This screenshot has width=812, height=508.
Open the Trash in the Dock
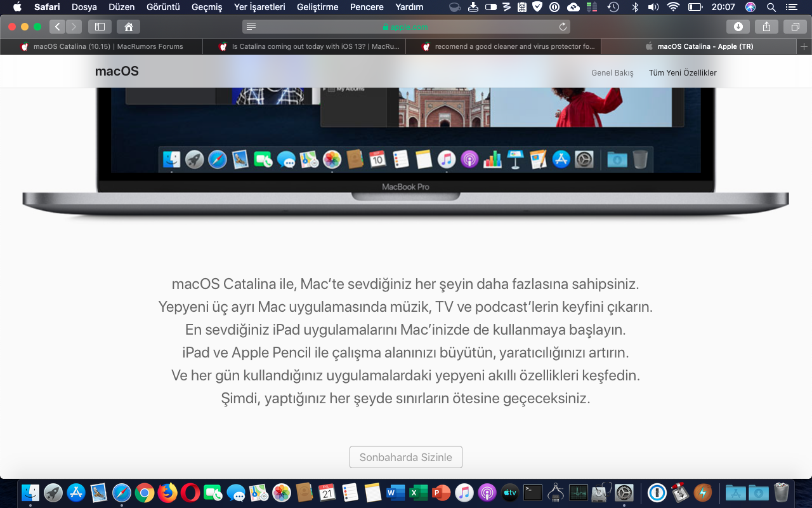click(782, 492)
